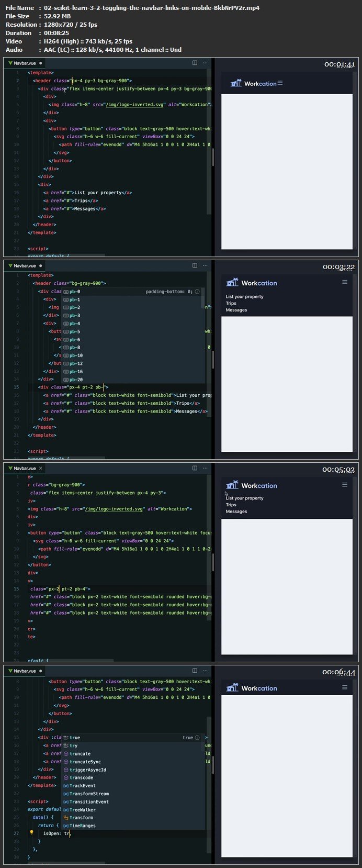Pick 'TimeRanges' from the suggestion list
362x868 pixels.
click(132, 826)
